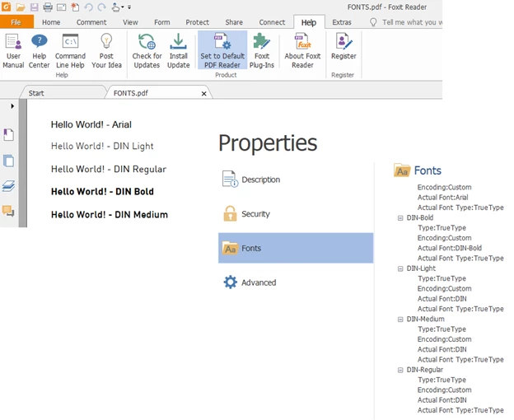Click the Open folder icon in quick access toolbar
Screen dimensions: 514x420
[21, 7]
